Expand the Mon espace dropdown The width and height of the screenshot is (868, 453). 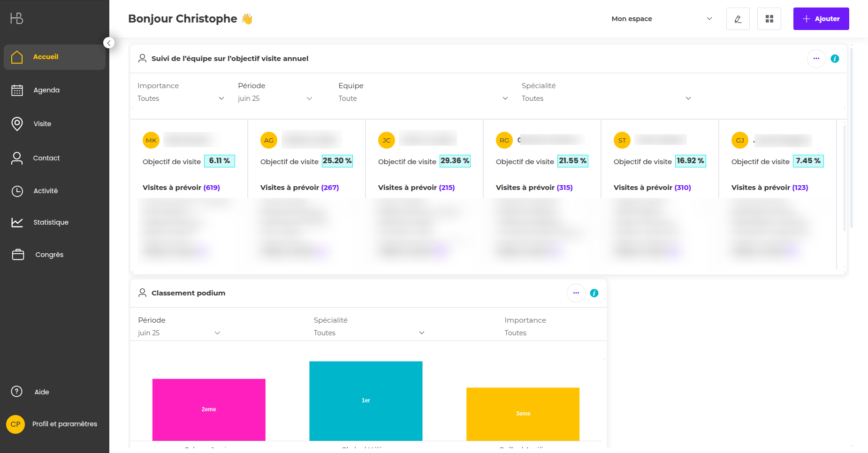(x=662, y=19)
